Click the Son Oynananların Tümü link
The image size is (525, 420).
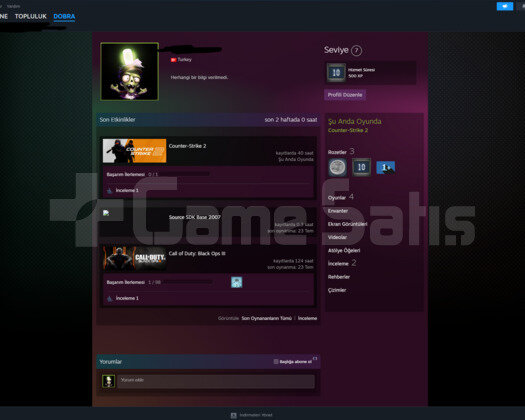pos(267,318)
